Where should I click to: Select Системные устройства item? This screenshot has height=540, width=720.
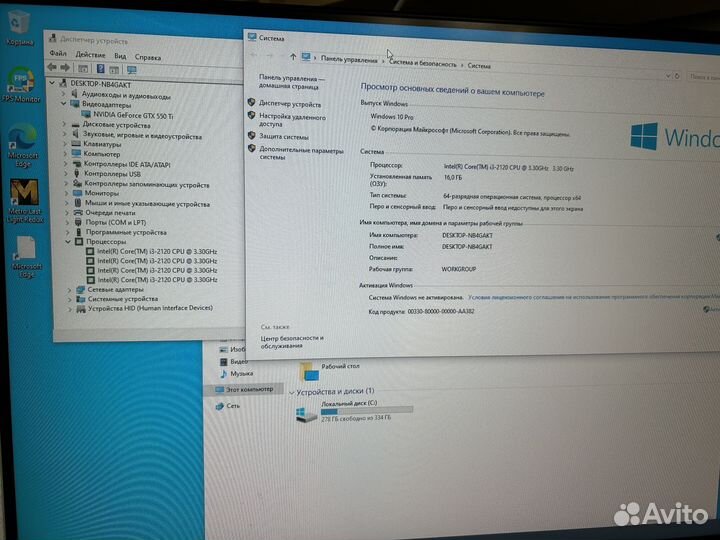point(123,299)
